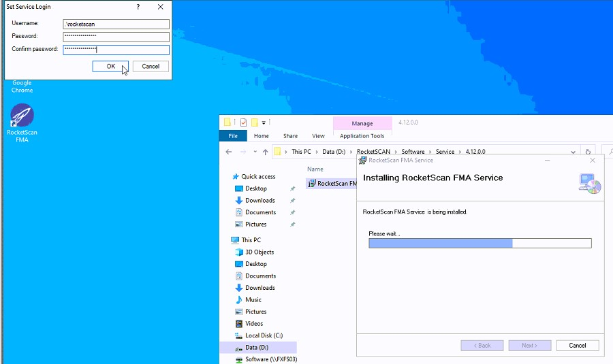Viewport: 613px width, 364px height.
Task: Select Quick access in navigation pane
Action: 258,176
